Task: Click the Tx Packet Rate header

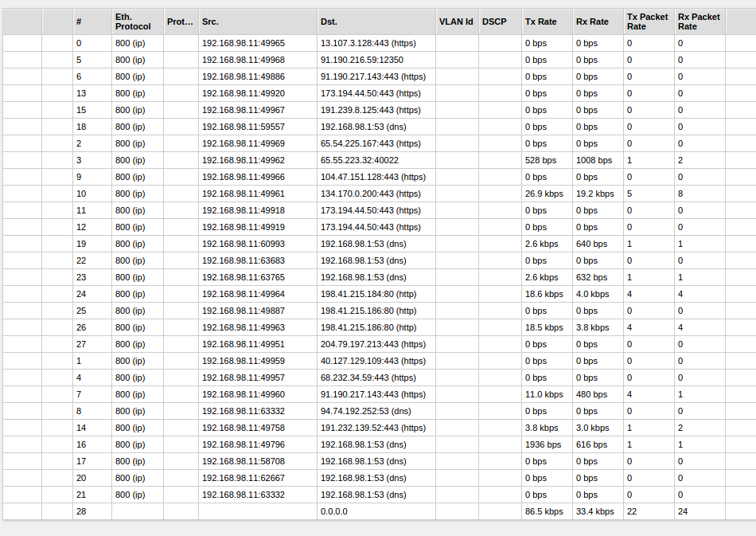Action: tap(649, 22)
